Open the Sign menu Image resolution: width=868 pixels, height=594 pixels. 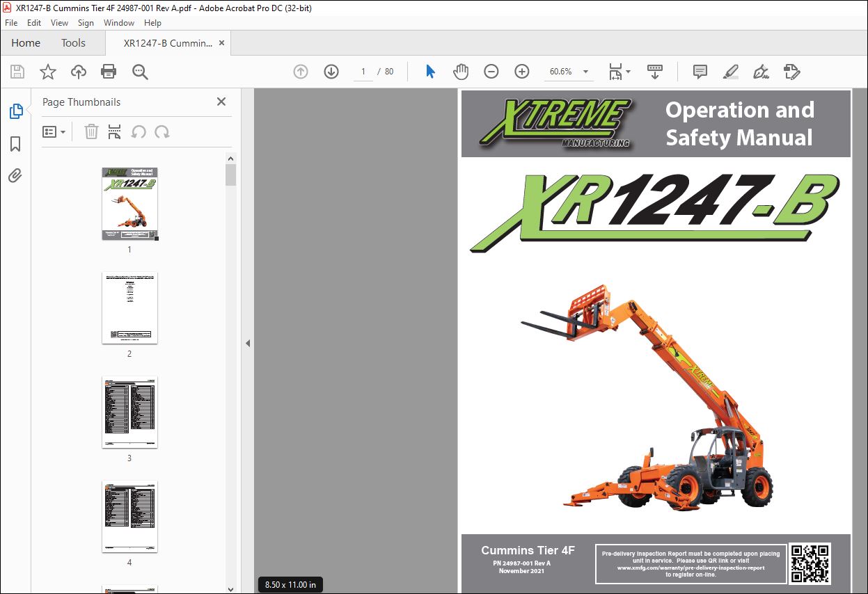86,23
